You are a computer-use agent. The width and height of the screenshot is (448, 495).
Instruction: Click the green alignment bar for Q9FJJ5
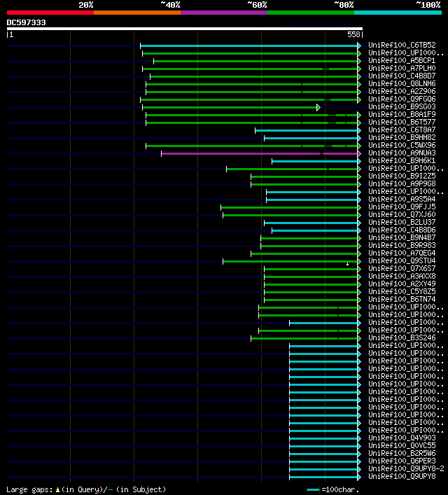click(289, 207)
